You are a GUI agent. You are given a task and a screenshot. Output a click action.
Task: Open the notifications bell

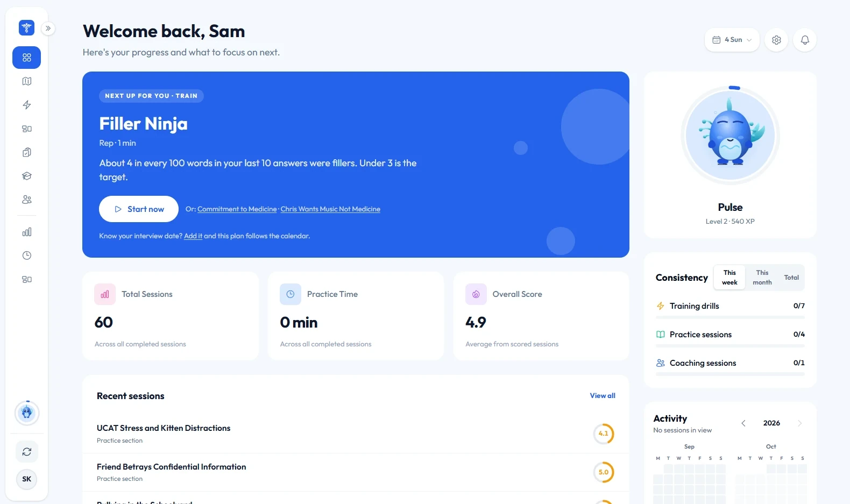(805, 40)
